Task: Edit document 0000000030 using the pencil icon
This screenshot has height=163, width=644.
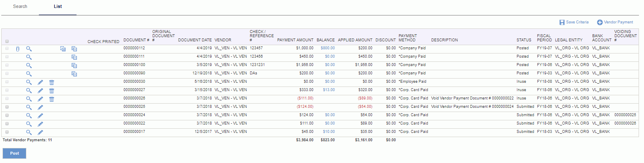Action: click(41, 82)
